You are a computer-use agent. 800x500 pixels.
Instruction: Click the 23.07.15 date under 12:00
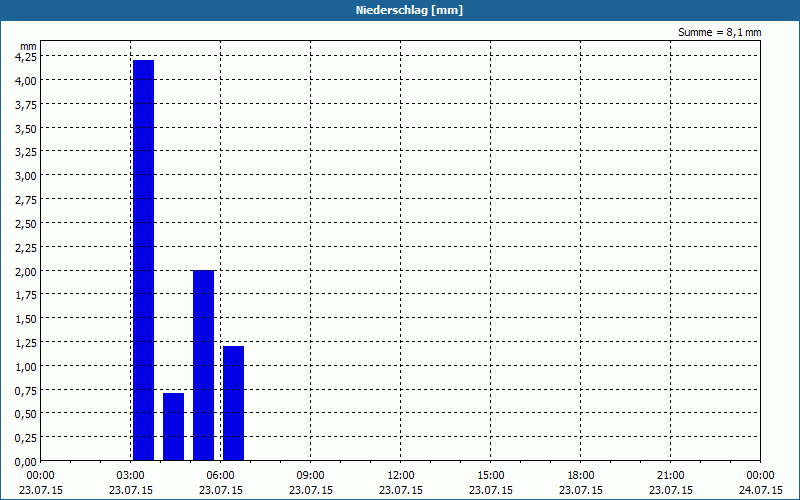coord(401,490)
